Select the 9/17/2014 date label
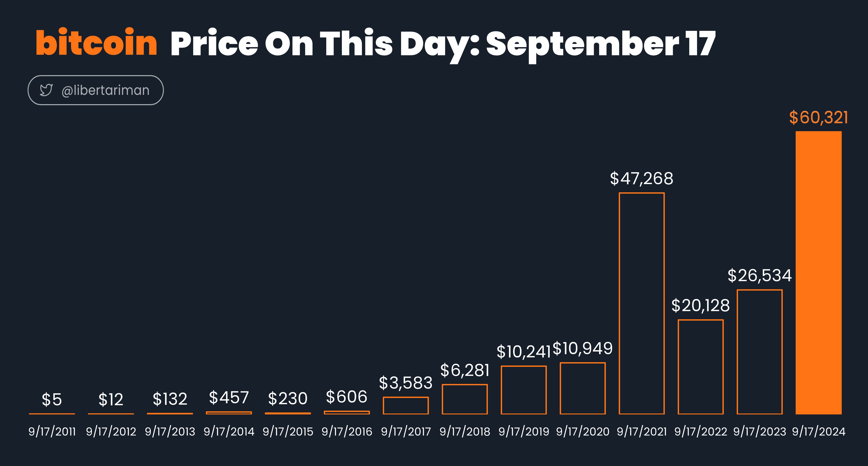The image size is (868, 466). pyautogui.click(x=229, y=431)
